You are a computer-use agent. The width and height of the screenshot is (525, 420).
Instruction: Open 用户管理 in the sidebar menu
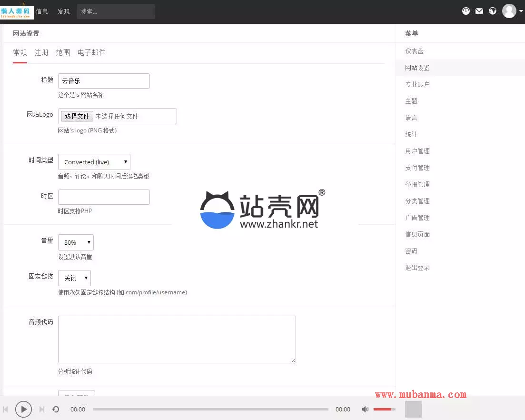click(x=417, y=151)
